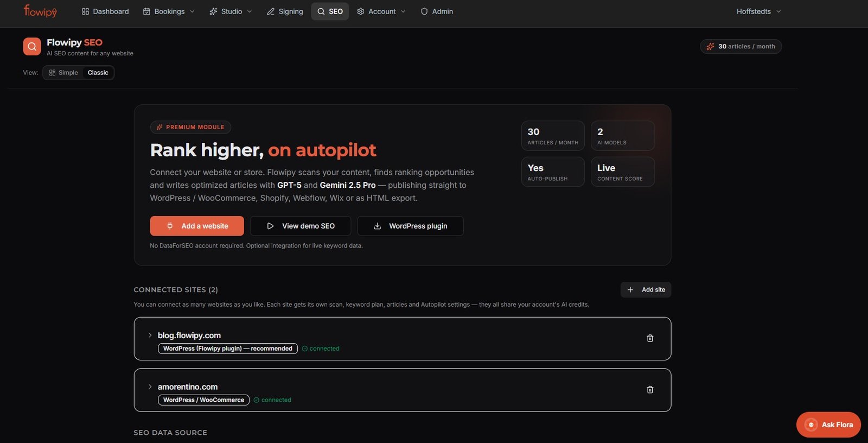
Task: Click the Add site button
Action: point(646,290)
